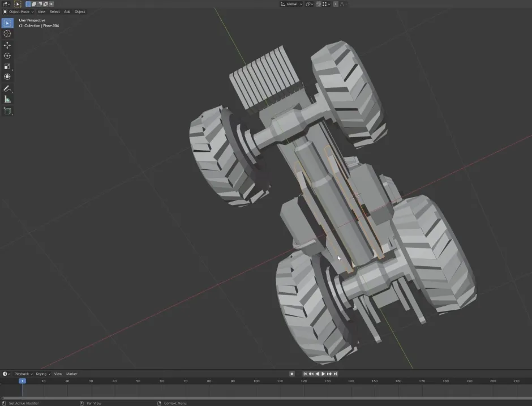Set selection mode to invert
Screen dimensions: 532x406
[45, 4]
